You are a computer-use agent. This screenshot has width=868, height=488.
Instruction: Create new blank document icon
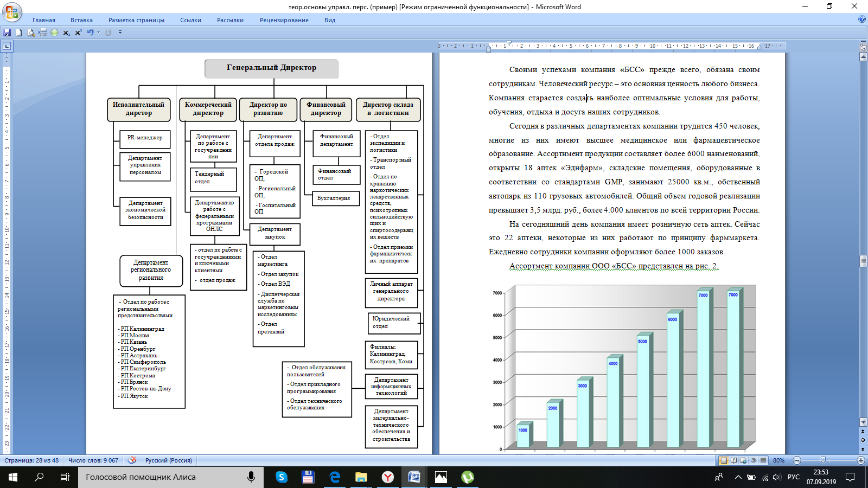click(19, 33)
